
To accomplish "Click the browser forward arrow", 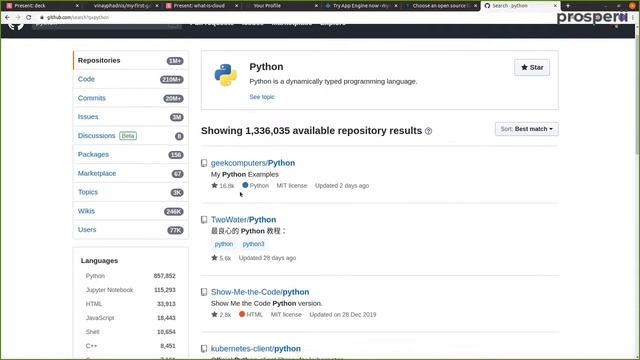I will point(18,18).
